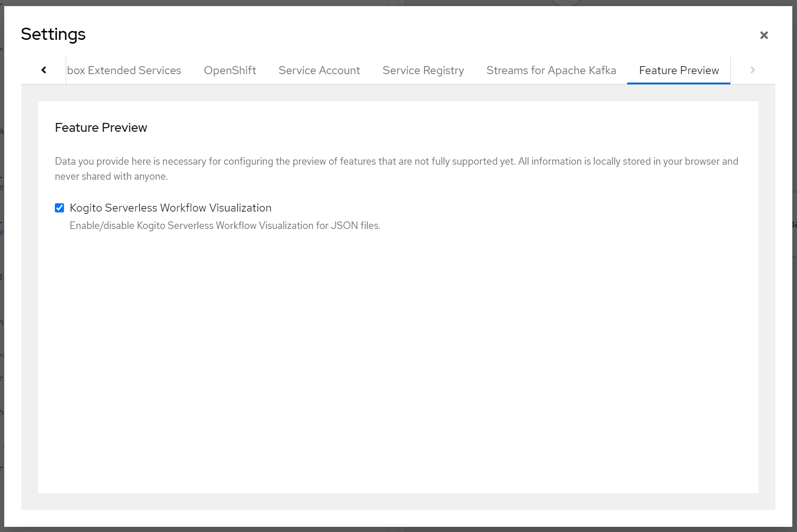Click the Feature Preview section heading
Screen dimensions: 797x532
[x=100, y=127]
